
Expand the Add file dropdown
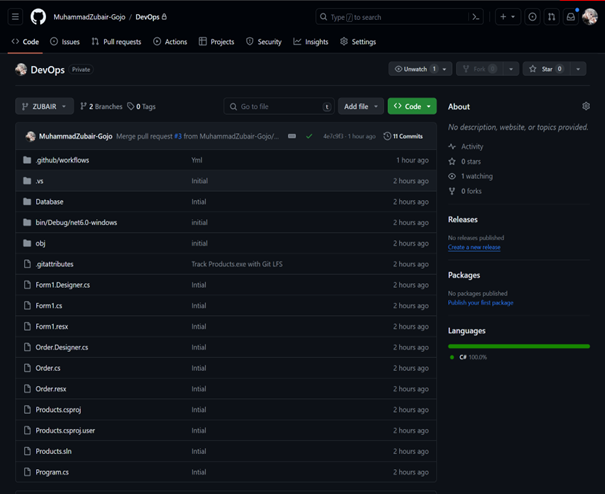point(361,106)
